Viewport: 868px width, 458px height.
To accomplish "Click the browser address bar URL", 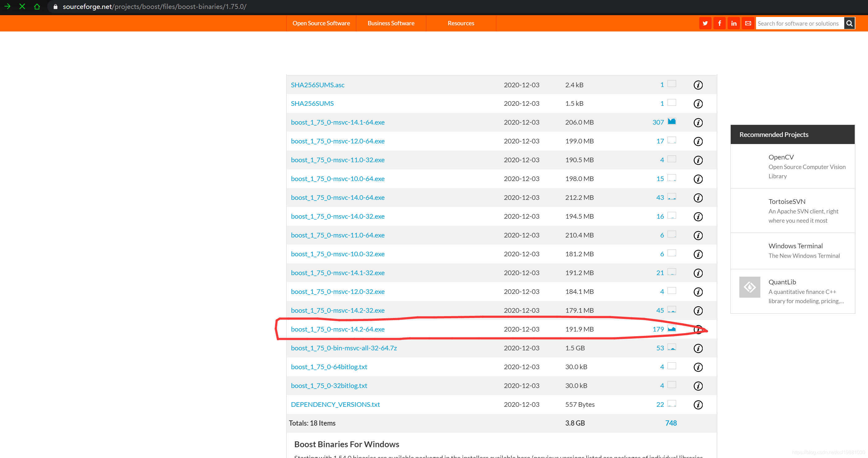I will click(154, 6).
